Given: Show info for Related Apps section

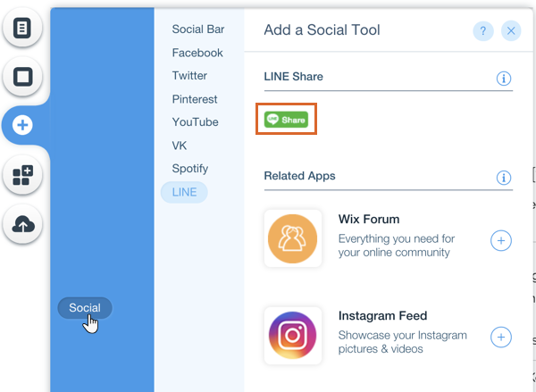Looking at the screenshot, I should [x=503, y=178].
